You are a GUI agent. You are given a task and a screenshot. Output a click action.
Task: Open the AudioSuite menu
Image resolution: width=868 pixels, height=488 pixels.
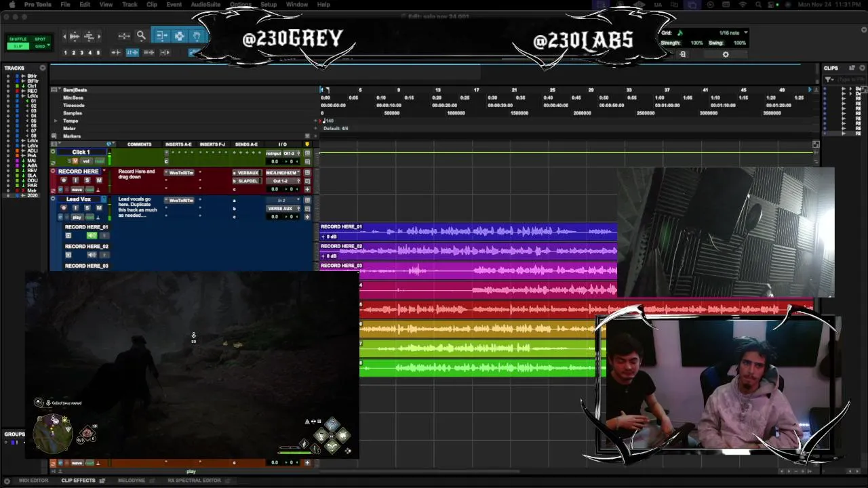click(x=205, y=4)
